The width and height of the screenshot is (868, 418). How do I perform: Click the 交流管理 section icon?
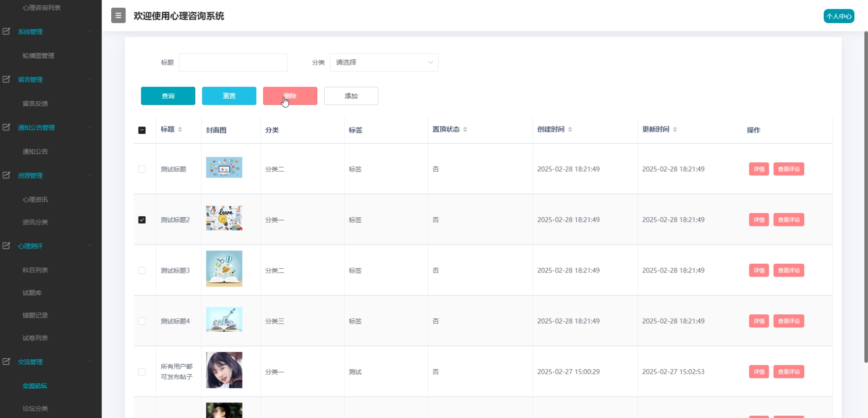coord(6,361)
